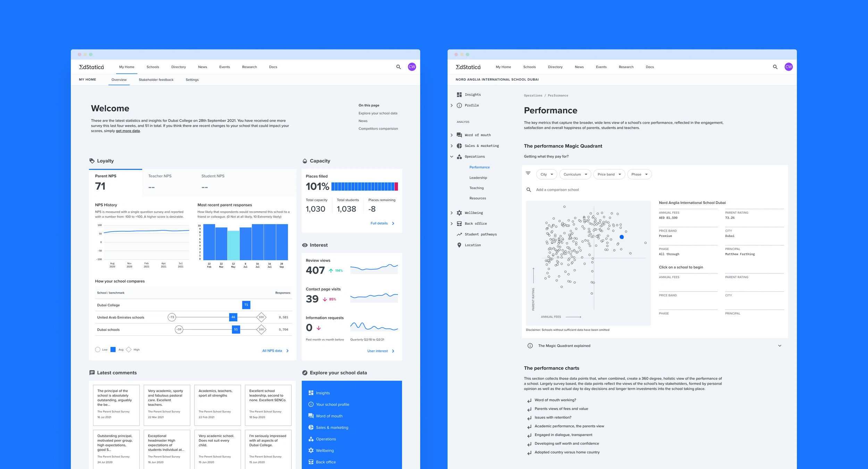Collapse Operations section chevron in sidebar
The height and width of the screenshot is (469, 868).
[452, 157]
